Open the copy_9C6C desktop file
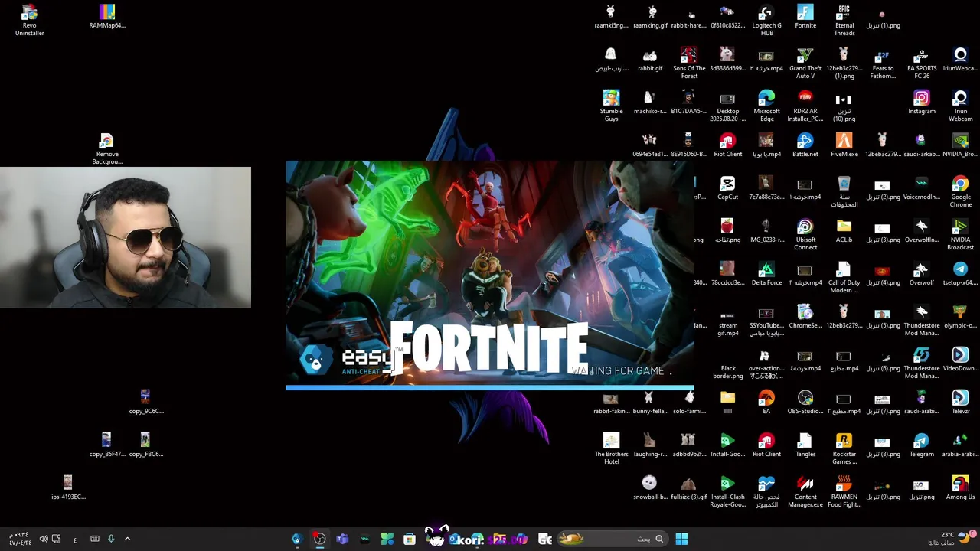This screenshot has height=551, width=980. tap(146, 403)
